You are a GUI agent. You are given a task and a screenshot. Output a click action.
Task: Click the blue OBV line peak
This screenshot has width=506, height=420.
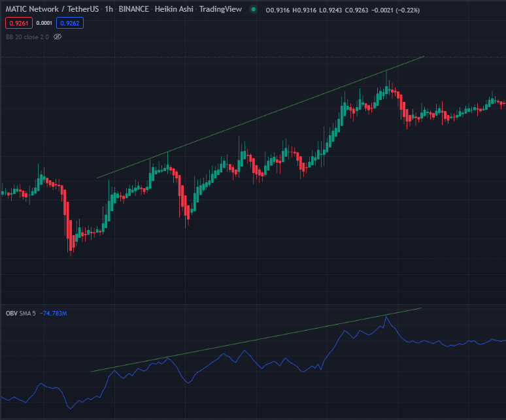pyautogui.click(x=386, y=317)
